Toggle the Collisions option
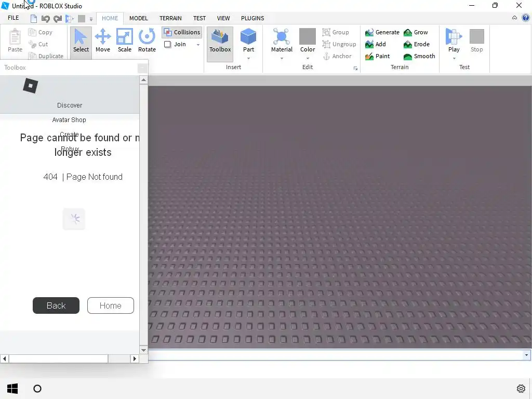Screen dimensions: 532x399 coord(182,32)
